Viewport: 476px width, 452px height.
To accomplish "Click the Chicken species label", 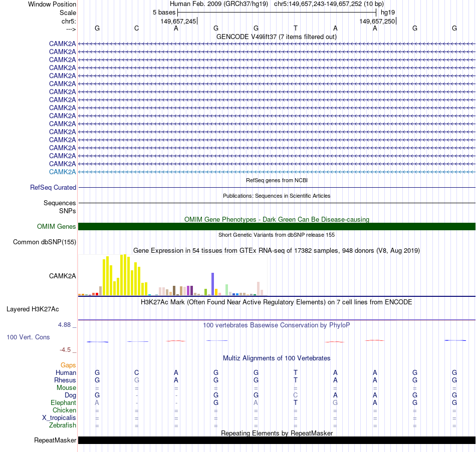I will coord(64,410).
